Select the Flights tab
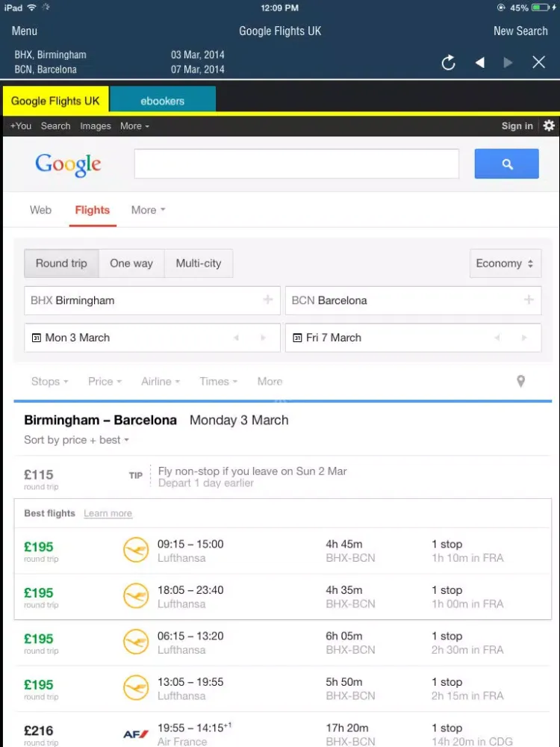Screen dimensions: 560x747 click(x=93, y=210)
